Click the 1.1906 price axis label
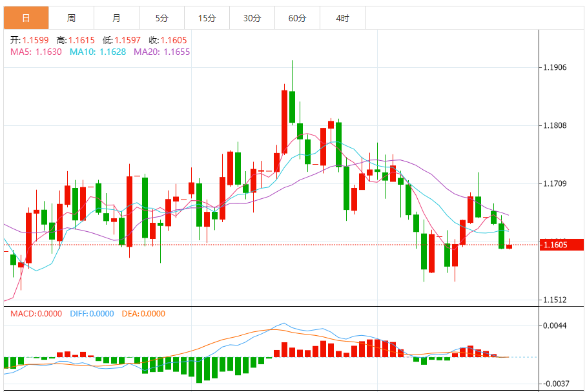The width and height of the screenshot is (587, 392). coord(555,67)
